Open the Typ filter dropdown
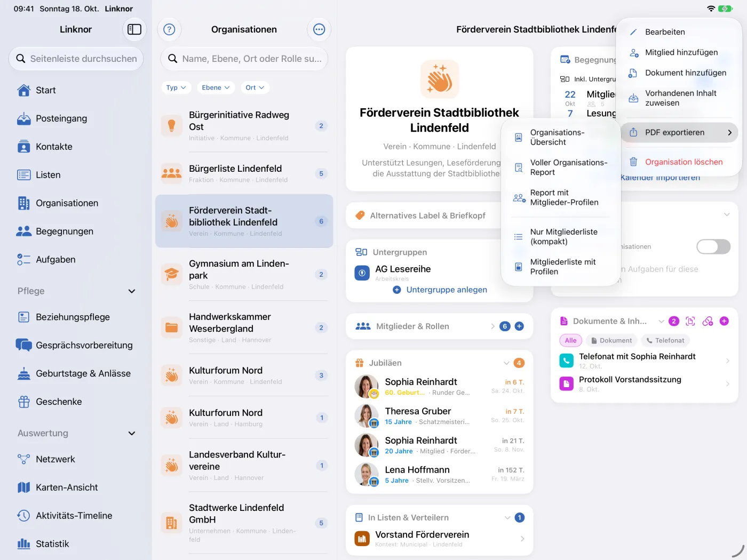 (176, 87)
